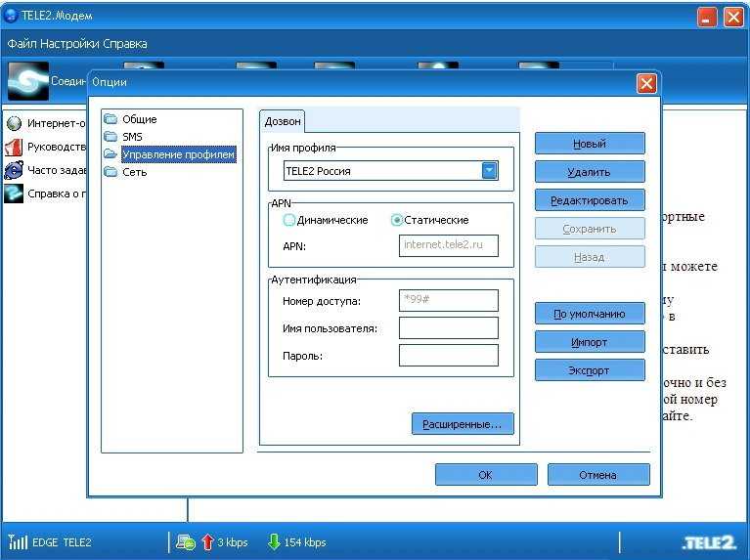
Task: Open the Файл menu
Action: (x=22, y=44)
